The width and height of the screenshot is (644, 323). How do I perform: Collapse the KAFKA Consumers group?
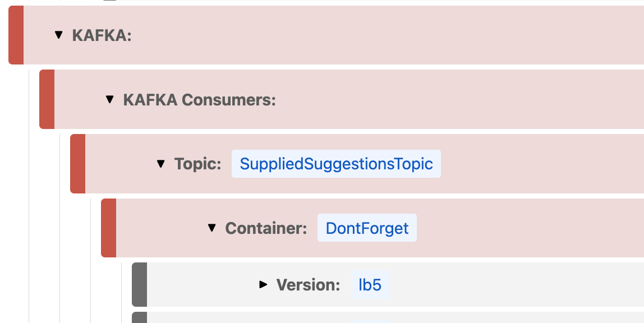109,99
